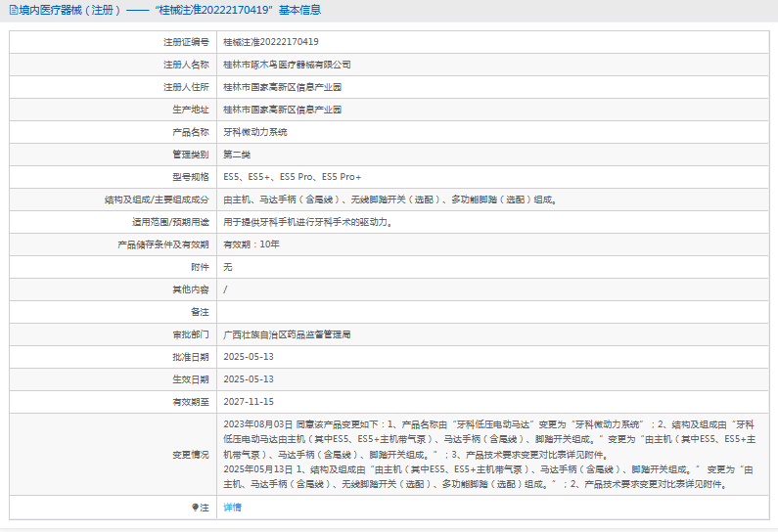The height and width of the screenshot is (532, 778).
Task: Click the label 审批部门
Action: point(191,334)
